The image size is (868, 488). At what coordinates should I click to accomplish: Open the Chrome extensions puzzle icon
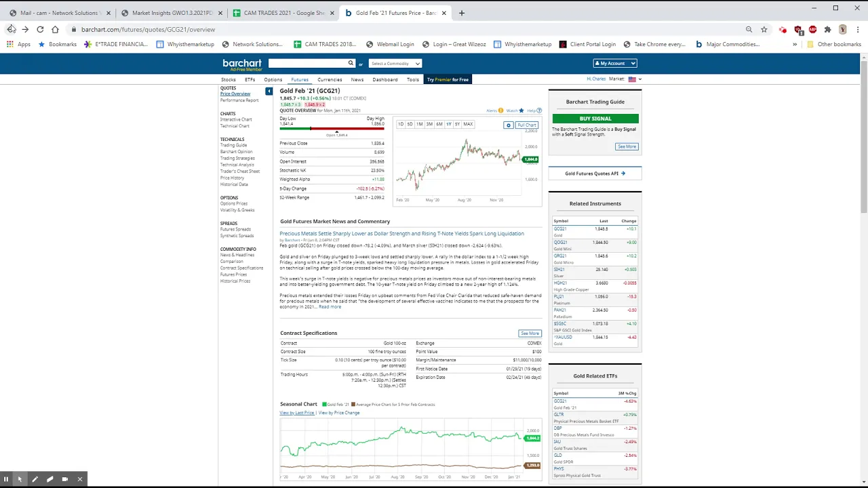827,29
